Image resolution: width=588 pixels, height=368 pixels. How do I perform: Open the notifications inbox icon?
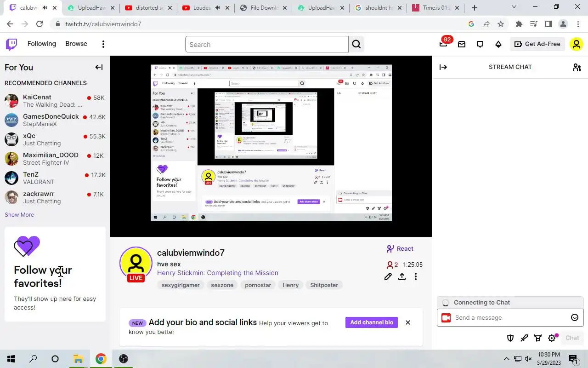[x=462, y=44]
